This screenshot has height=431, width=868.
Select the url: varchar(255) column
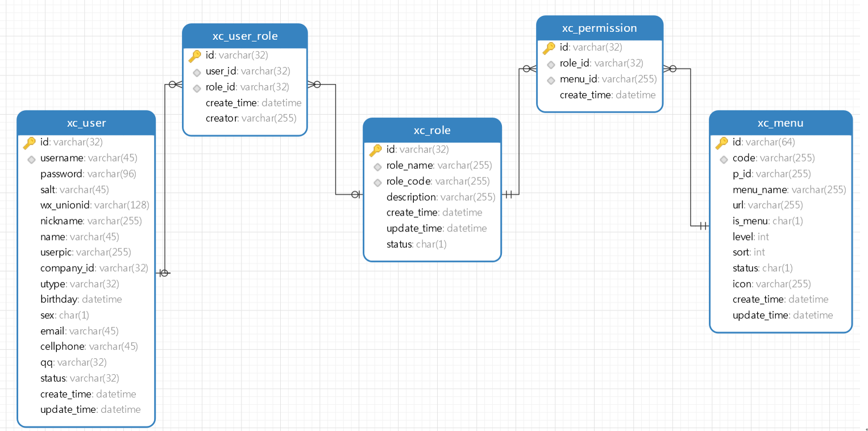(768, 205)
